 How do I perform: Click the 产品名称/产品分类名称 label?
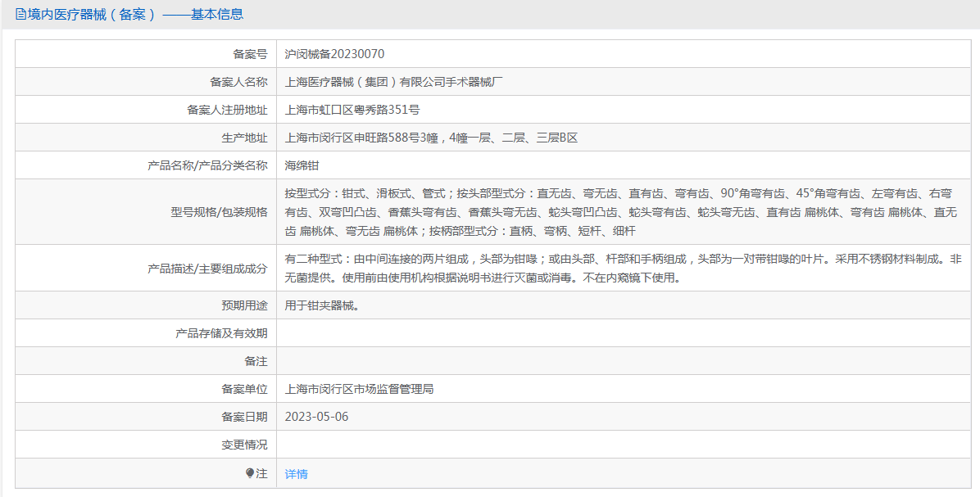(207, 165)
